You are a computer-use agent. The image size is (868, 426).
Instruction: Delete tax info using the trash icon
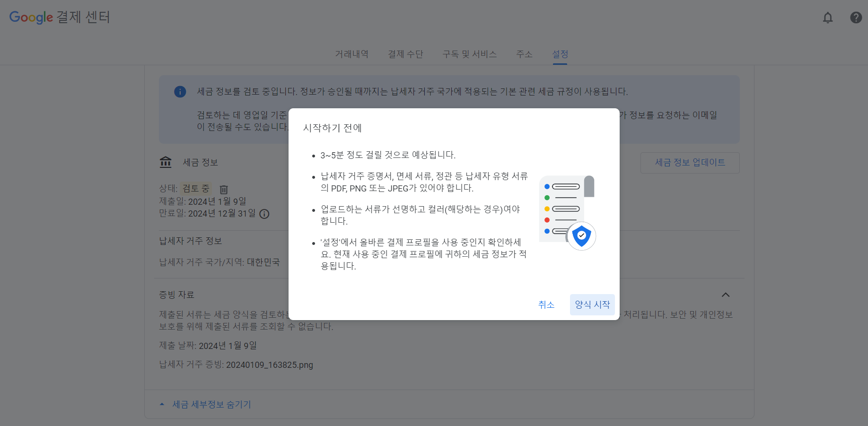[x=223, y=190]
